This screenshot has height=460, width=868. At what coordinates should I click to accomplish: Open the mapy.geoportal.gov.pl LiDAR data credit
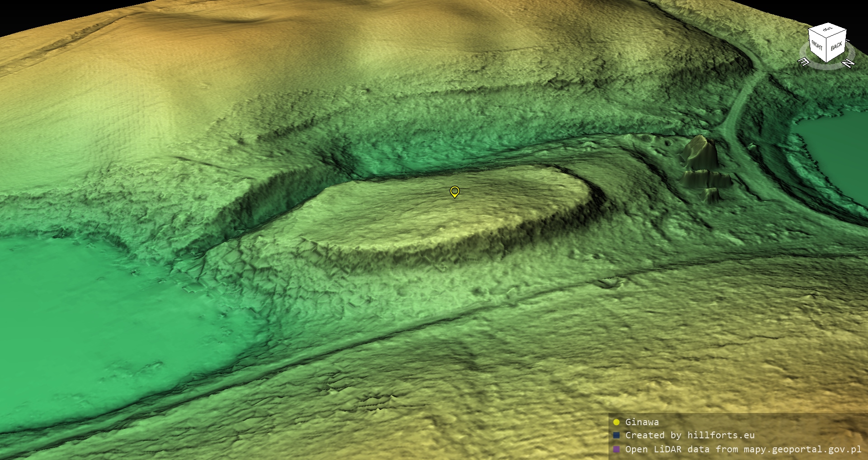tap(743, 449)
